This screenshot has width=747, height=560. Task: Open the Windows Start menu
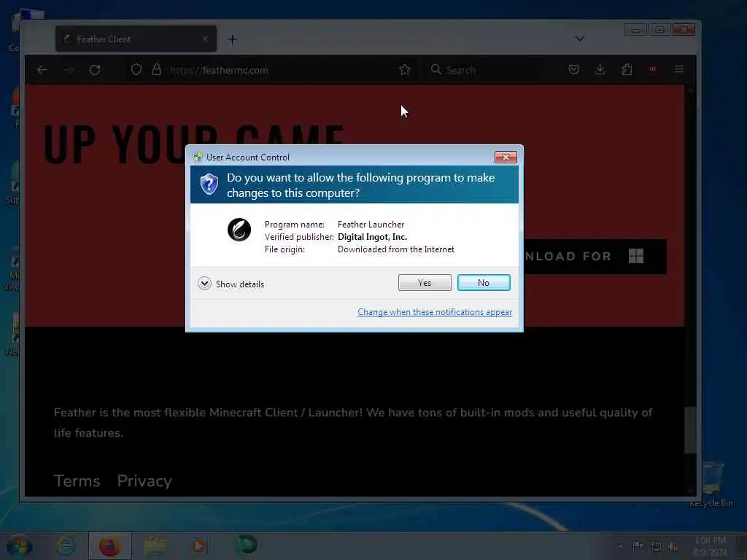tap(20, 545)
